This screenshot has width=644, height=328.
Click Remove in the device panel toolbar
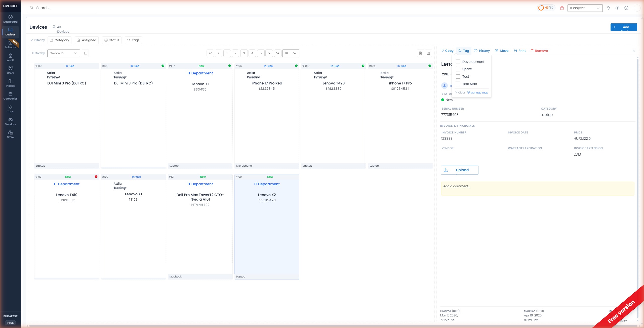point(539,51)
